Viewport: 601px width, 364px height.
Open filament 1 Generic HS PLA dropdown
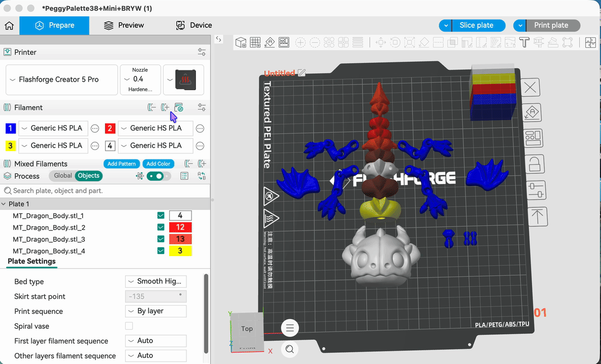tap(53, 128)
